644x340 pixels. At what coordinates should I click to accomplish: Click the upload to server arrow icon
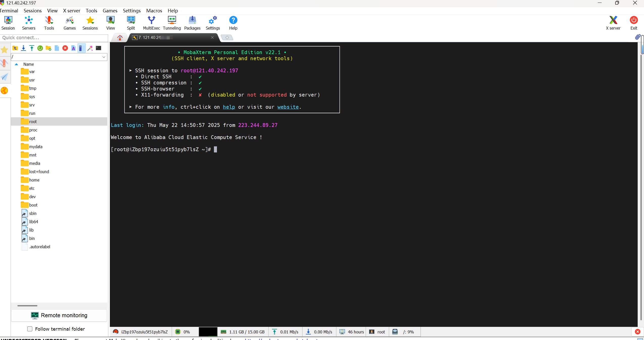click(32, 48)
